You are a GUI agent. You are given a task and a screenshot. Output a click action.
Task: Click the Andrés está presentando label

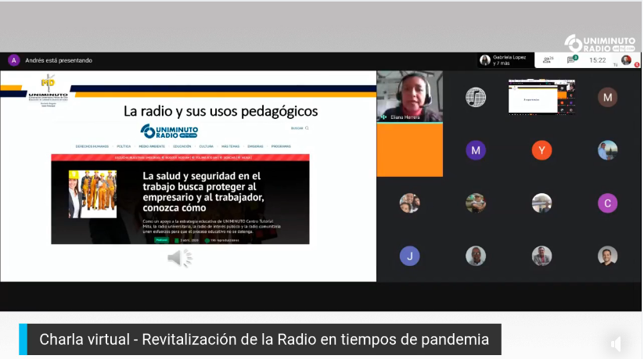[59, 60]
